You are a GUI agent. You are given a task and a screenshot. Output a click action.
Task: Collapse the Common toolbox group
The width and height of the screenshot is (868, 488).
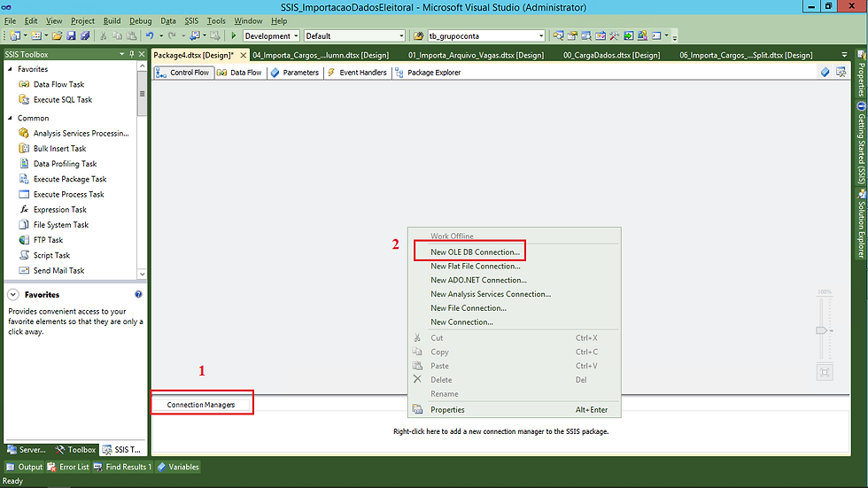10,118
